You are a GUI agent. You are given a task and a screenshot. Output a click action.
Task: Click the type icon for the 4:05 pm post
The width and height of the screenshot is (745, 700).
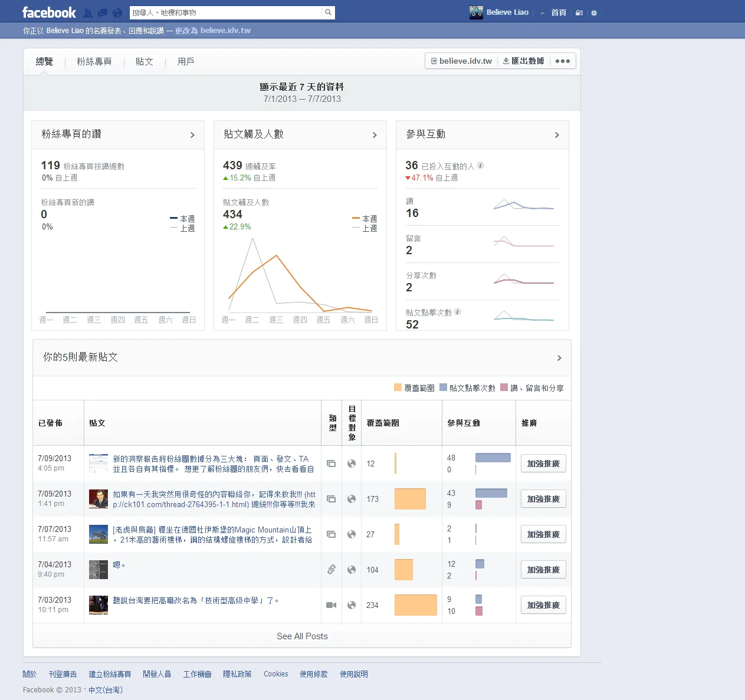pyautogui.click(x=332, y=464)
